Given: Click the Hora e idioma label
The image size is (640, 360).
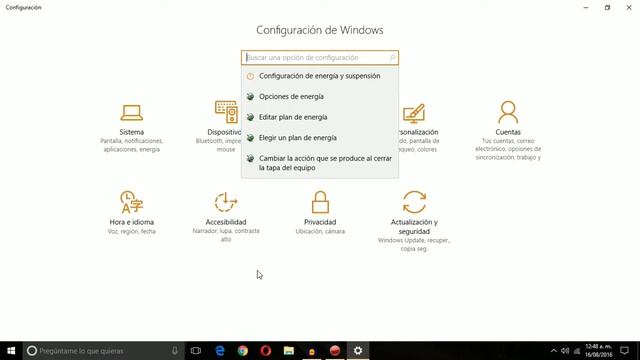Looking at the screenshot, I should [131, 222].
